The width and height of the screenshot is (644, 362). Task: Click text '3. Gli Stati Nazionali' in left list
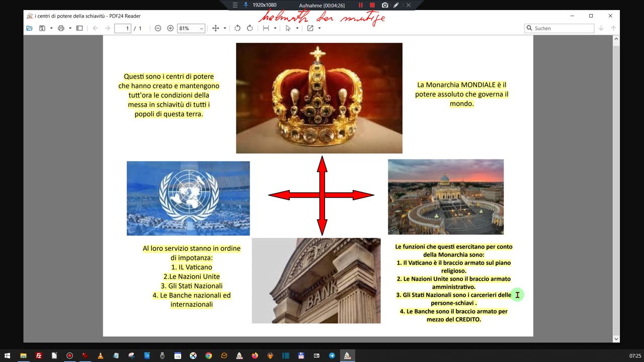[x=192, y=286]
